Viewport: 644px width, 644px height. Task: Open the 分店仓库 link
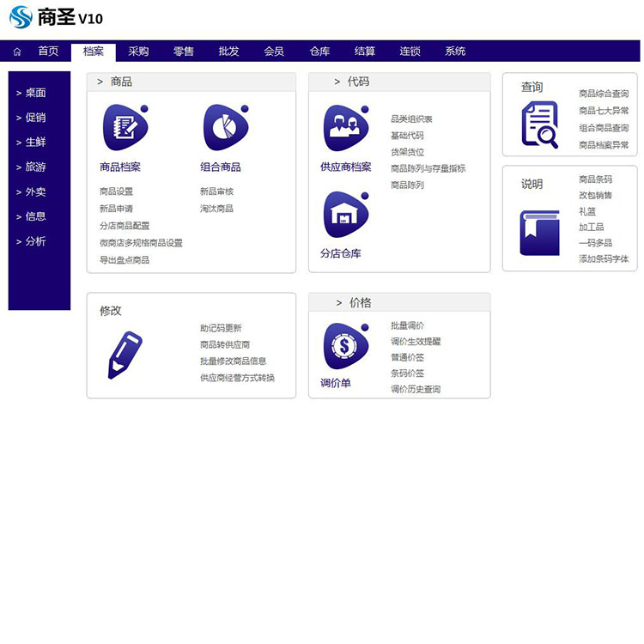pos(341,254)
